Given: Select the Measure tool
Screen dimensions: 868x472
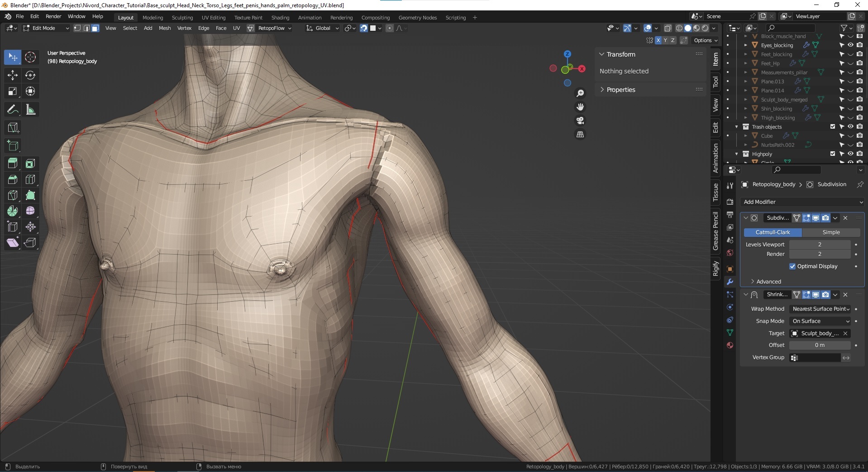Looking at the screenshot, I should [30, 110].
